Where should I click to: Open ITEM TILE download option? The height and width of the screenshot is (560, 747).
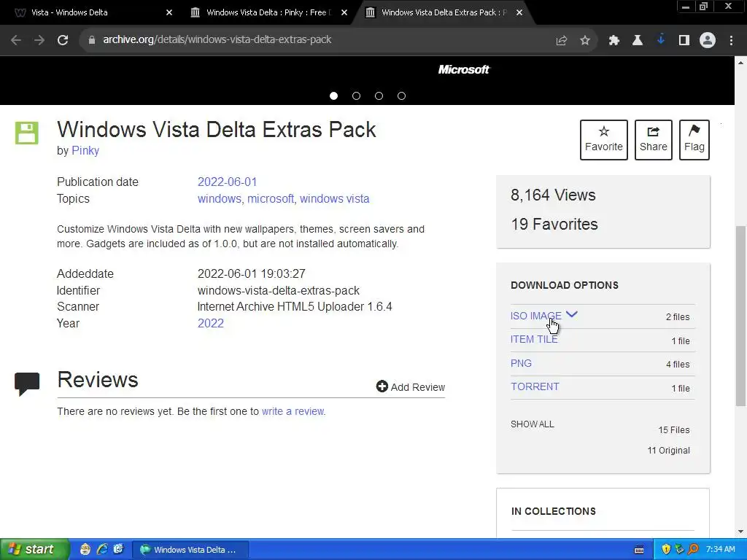(x=534, y=339)
